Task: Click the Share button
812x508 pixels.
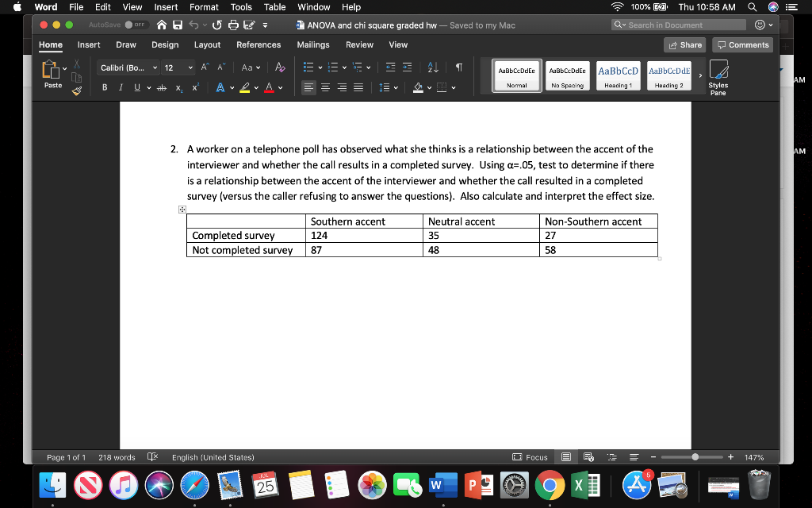Action: 684,44
